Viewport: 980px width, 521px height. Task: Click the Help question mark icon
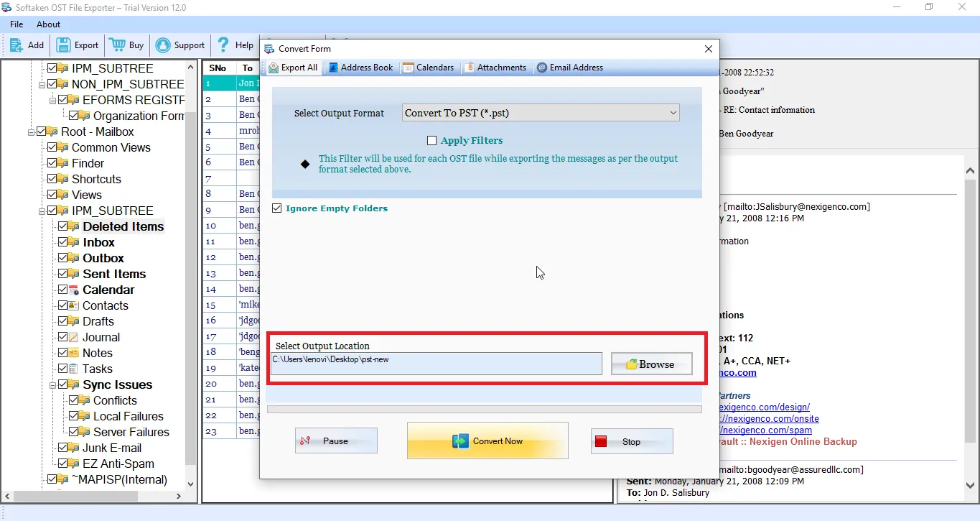coord(223,45)
